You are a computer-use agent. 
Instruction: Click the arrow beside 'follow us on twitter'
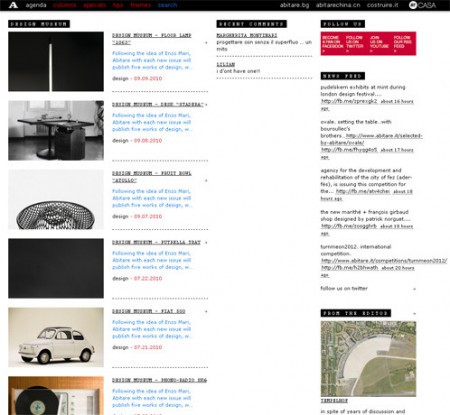click(414, 289)
